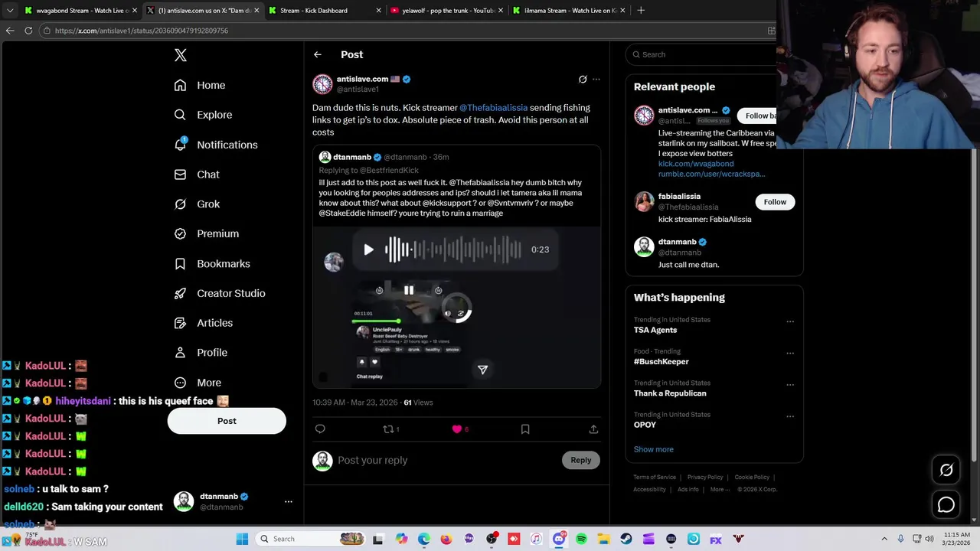This screenshot has height=551, width=980.
Task: Open the floating Grok button
Action: pos(946,470)
